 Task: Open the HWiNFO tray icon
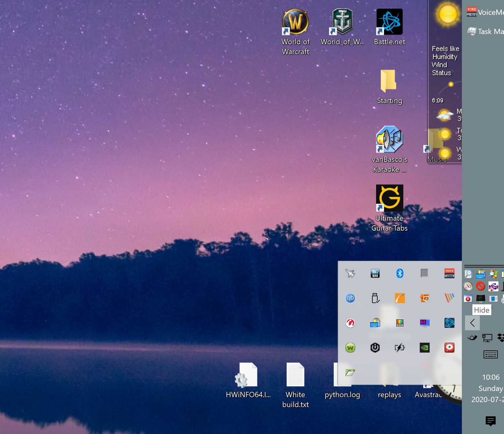click(x=375, y=273)
